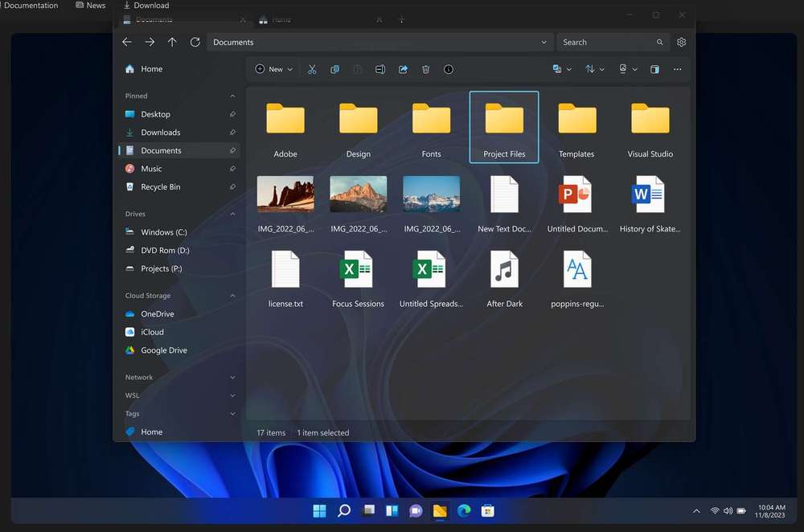Show hidden system tray icons
Image resolution: width=804 pixels, height=532 pixels.
[x=696, y=511]
